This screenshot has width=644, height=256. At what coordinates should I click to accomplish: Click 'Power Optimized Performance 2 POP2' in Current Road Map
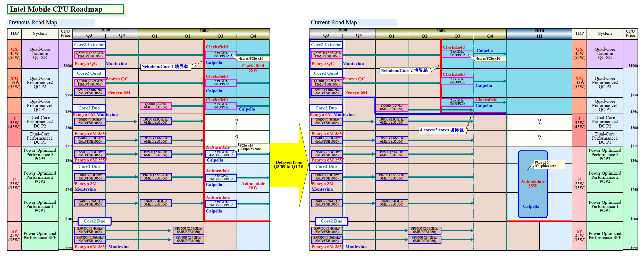point(605,177)
